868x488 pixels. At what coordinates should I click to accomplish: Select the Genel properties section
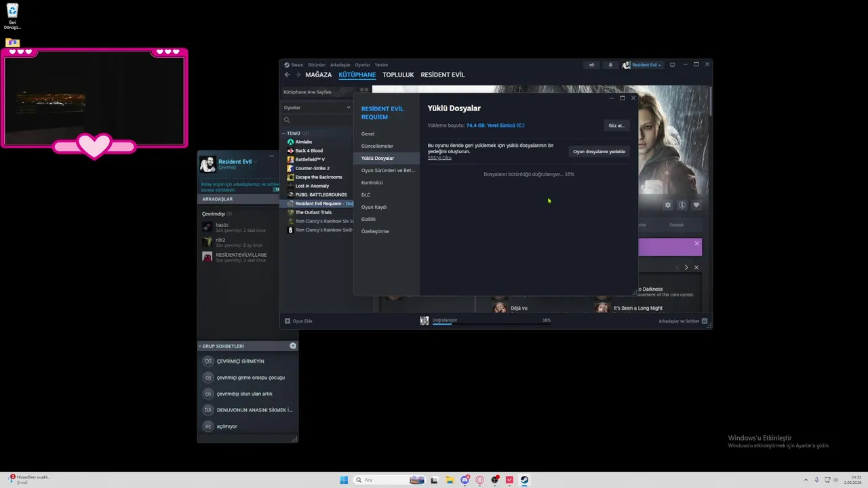tap(387, 134)
